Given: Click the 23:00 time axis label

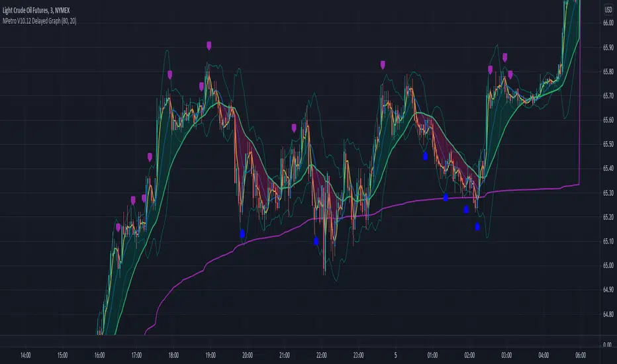Looking at the screenshot, I should [358, 355].
